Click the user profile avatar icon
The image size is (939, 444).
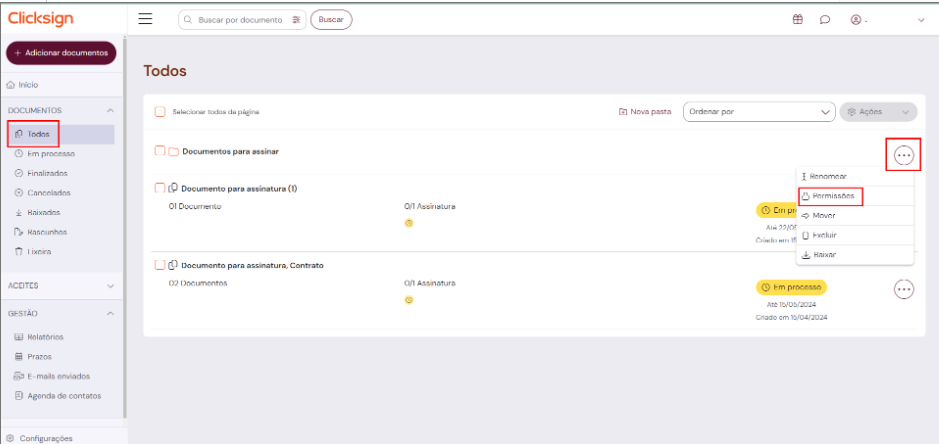(x=855, y=19)
